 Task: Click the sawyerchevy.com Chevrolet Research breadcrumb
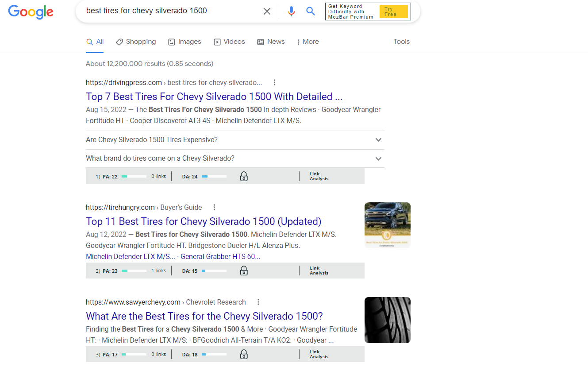point(166,302)
